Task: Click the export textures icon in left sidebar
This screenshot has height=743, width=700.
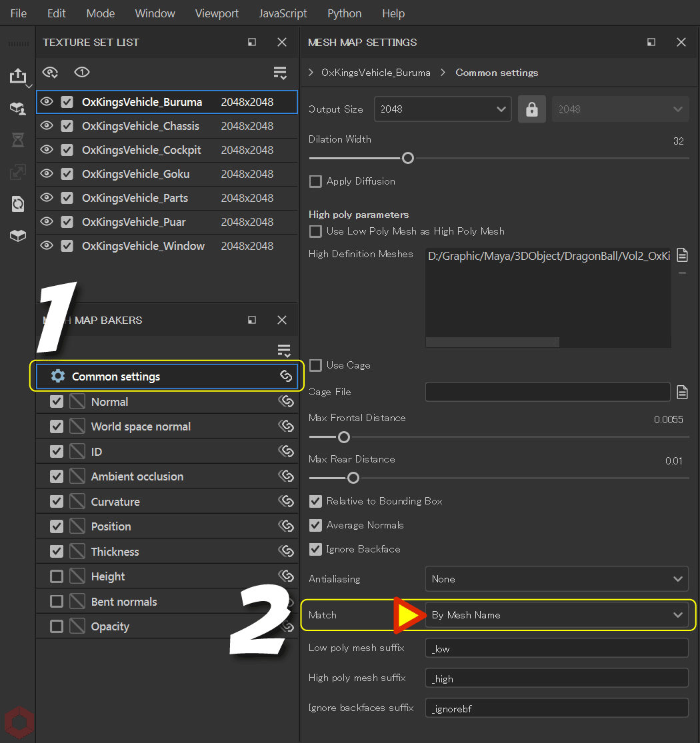Action: pyautogui.click(x=19, y=77)
